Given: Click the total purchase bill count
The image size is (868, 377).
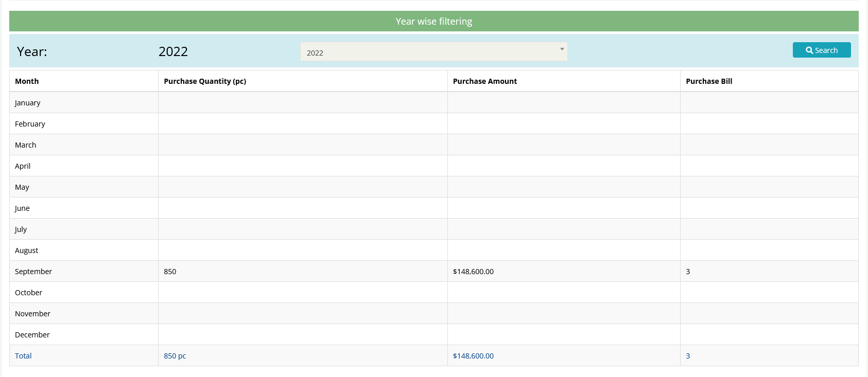Looking at the screenshot, I should pos(688,356).
